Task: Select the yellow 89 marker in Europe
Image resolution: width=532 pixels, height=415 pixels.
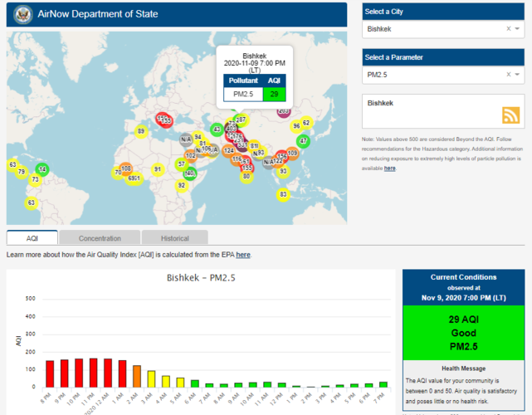Action: (x=141, y=131)
